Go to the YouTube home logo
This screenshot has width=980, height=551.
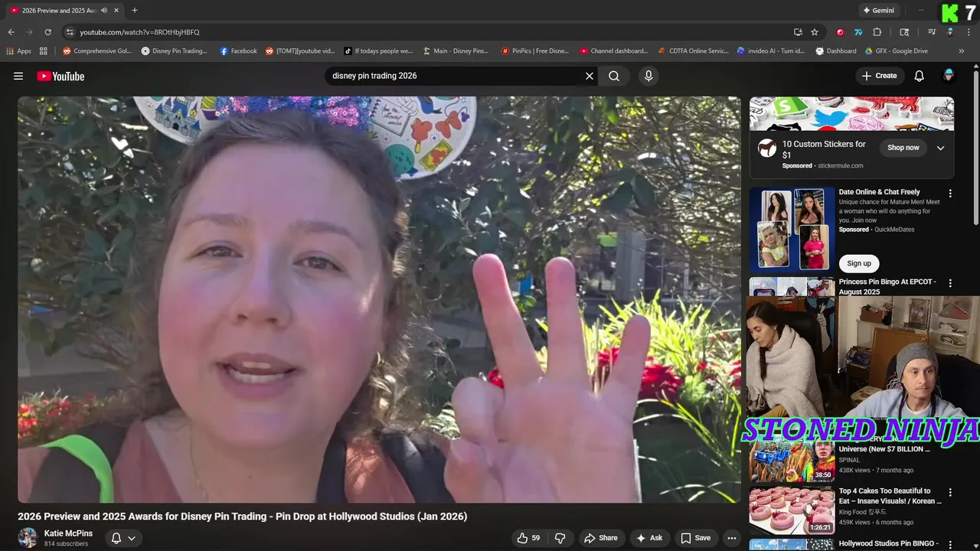click(60, 76)
